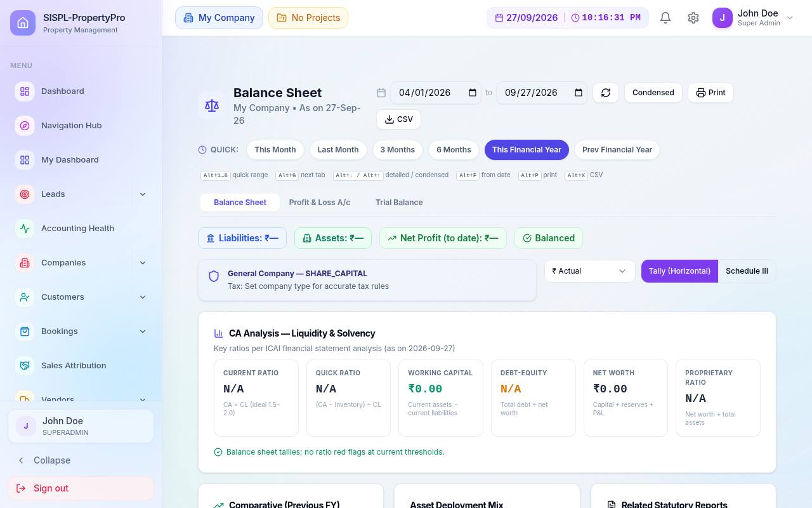This screenshot has width=812, height=508.
Task: Switch to the Balance Sheet tab
Action: pyautogui.click(x=240, y=203)
